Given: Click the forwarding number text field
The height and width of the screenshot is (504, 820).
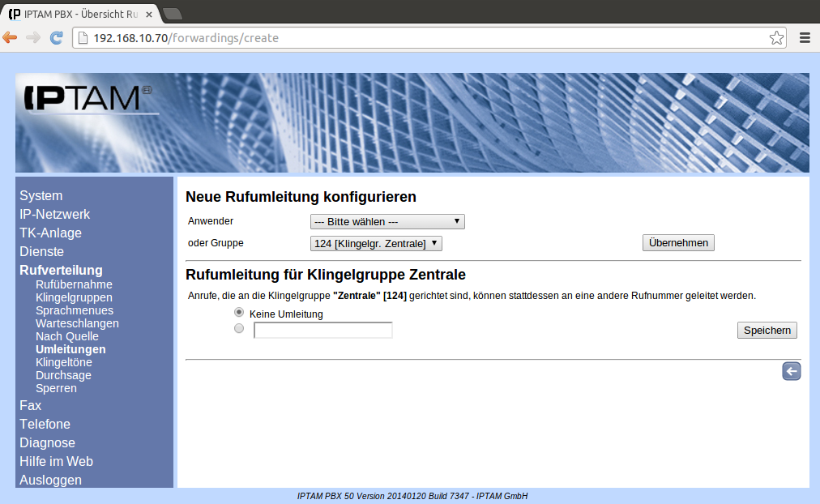Looking at the screenshot, I should [322, 331].
